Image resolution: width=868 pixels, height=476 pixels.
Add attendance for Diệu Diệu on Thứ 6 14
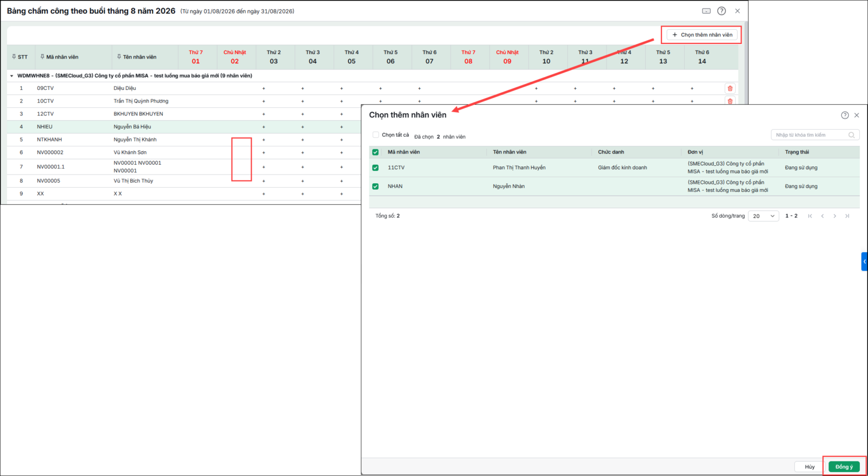[x=692, y=88]
